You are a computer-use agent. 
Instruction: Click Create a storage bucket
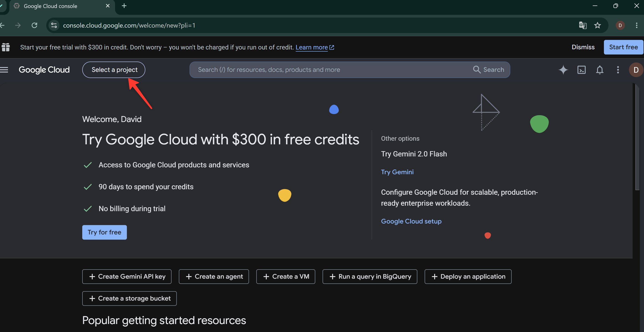coord(129,298)
